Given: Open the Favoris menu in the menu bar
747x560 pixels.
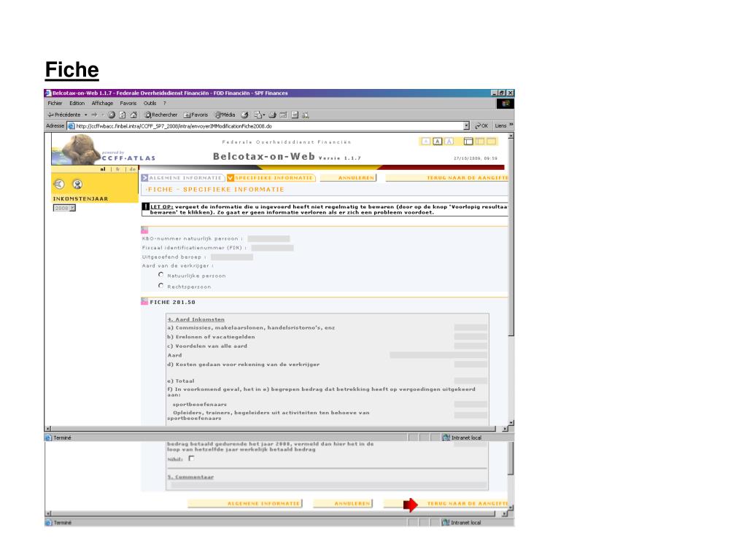Looking at the screenshot, I should pos(128,104).
